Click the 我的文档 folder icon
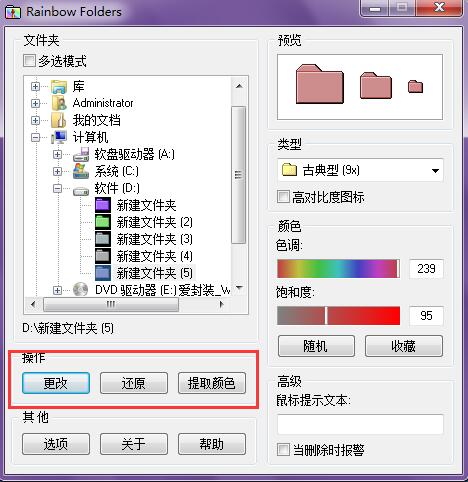Image resolution: width=468 pixels, height=482 pixels. (59, 120)
